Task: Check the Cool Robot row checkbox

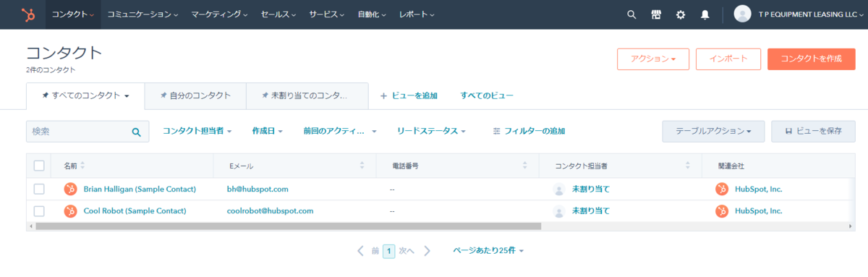Action: pyautogui.click(x=39, y=211)
